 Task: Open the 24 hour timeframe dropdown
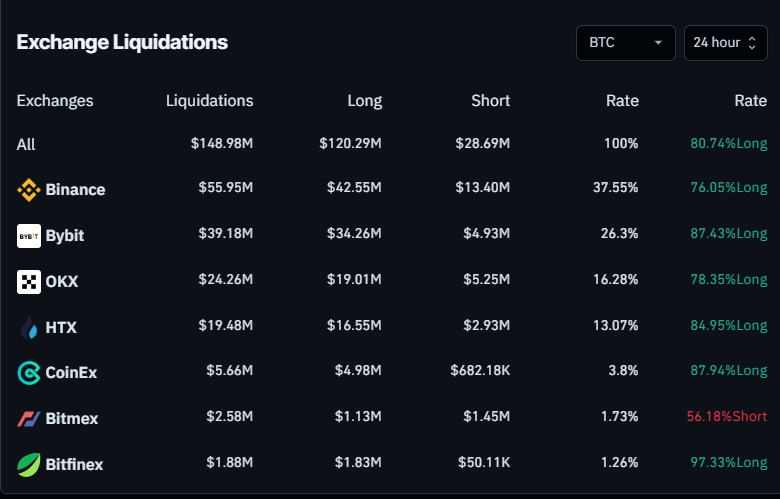point(725,42)
